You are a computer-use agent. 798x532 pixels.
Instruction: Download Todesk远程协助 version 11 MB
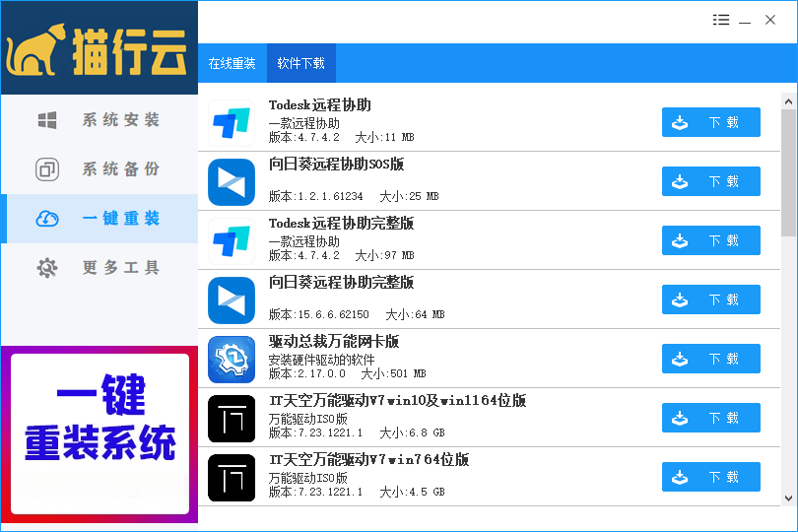(710, 123)
